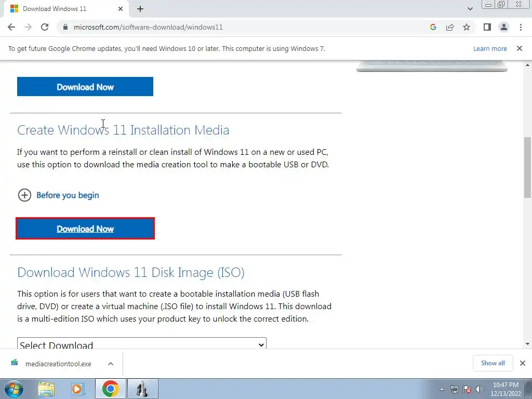The image size is (532, 399).
Task: Open a new browser tab
Action: [x=140, y=9]
